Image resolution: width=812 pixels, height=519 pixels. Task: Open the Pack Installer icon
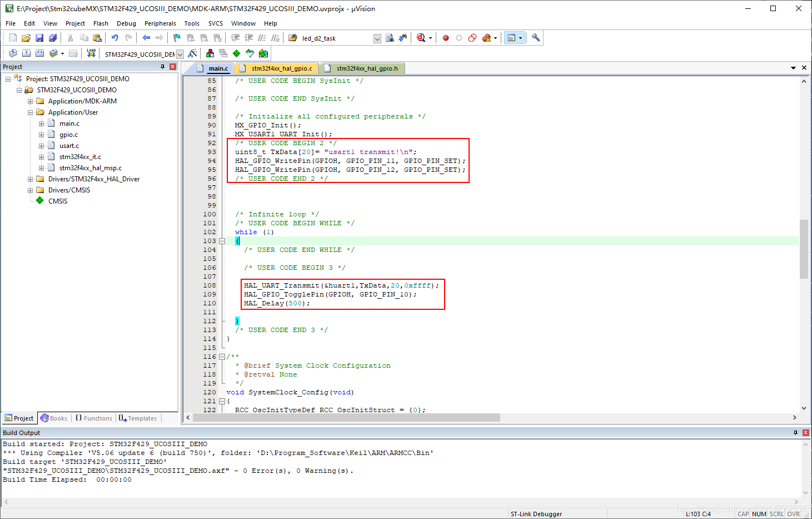(263, 53)
